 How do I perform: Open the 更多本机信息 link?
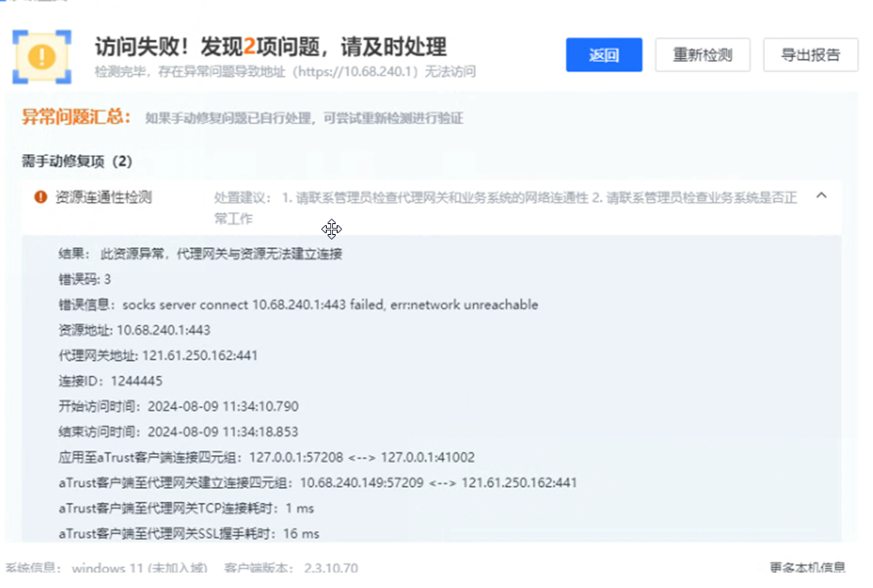(x=808, y=568)
